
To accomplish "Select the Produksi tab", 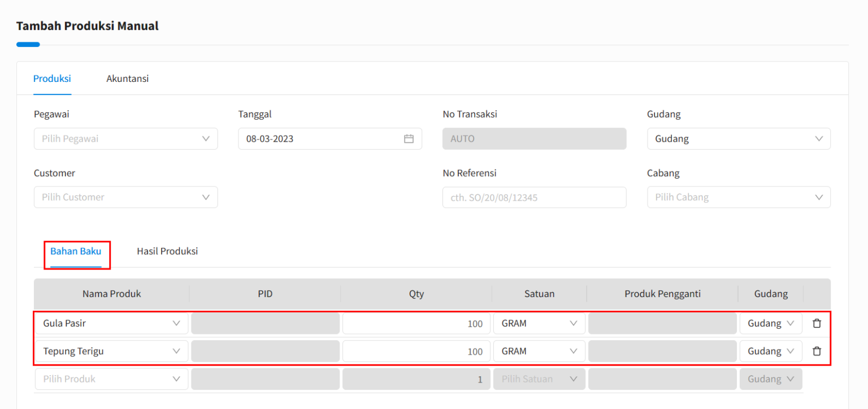I will coord(51,79).
